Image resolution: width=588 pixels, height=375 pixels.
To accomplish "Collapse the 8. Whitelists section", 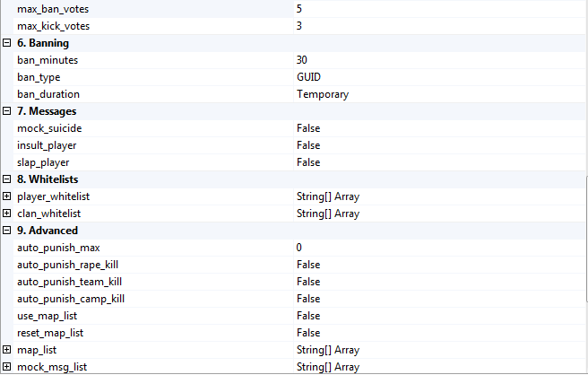I will [7, 179].
